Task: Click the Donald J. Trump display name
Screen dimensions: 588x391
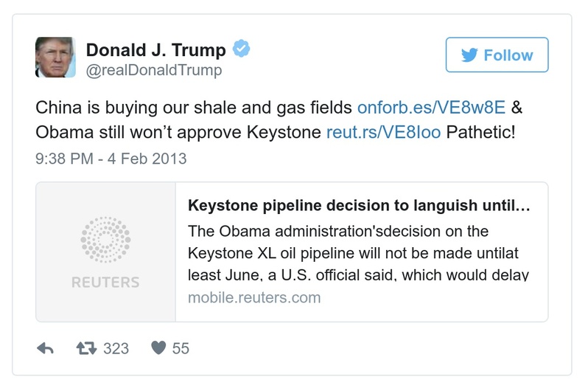Action: point(156,50)
